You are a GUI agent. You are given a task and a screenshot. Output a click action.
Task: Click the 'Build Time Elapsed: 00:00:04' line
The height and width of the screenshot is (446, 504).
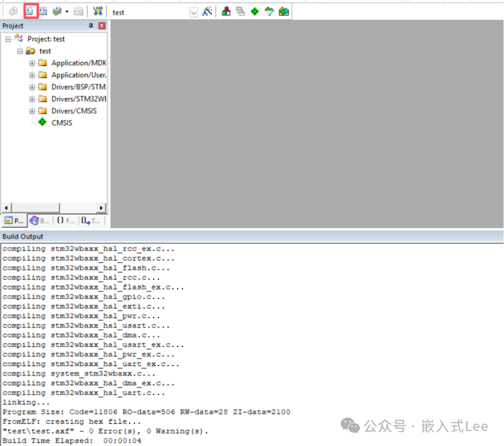point(72,441)
